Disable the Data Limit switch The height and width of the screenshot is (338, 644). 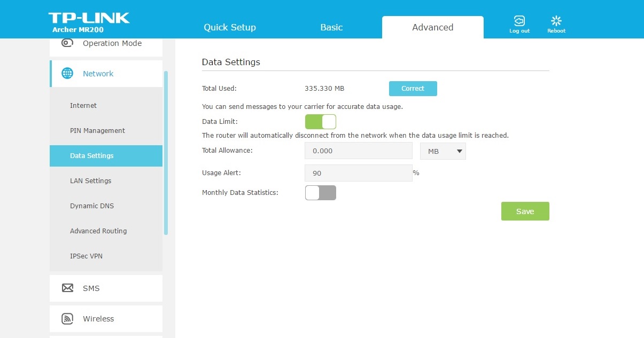[x=320, y=122]
